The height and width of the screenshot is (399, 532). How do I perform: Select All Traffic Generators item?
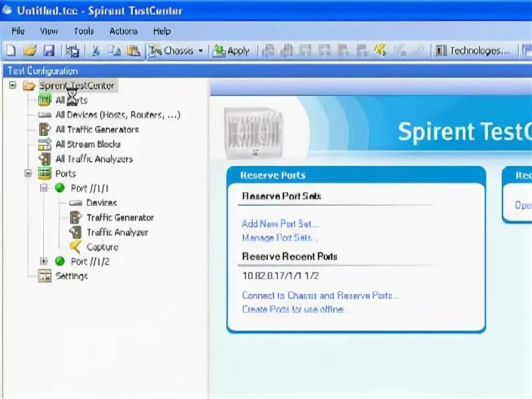click(x=97, y=129)
